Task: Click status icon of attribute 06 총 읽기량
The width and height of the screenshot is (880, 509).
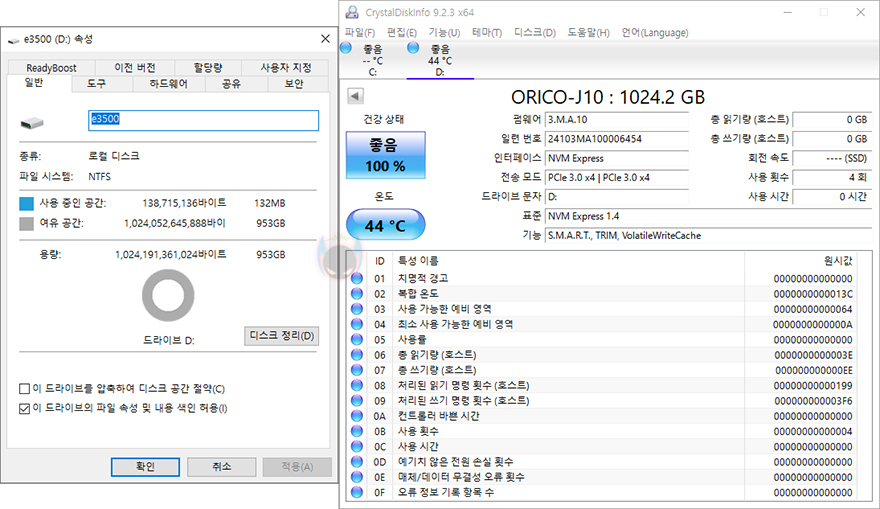Action: click(356, 354)
